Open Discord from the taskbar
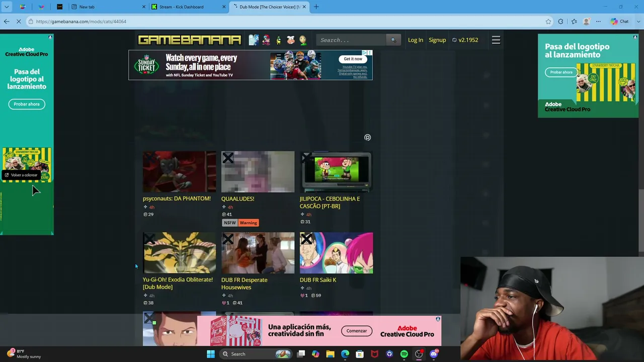The image size is (644, 362). 434,354
